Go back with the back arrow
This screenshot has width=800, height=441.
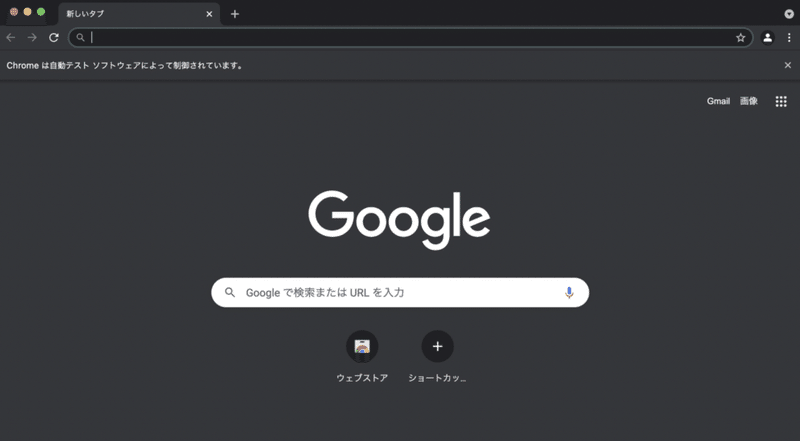[x=11, y=37]
